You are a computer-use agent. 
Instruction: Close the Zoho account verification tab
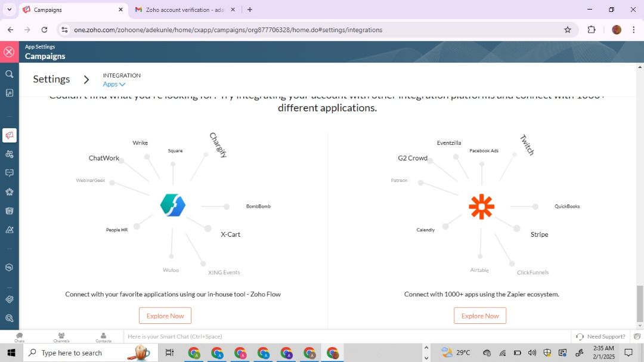[233, 10]
